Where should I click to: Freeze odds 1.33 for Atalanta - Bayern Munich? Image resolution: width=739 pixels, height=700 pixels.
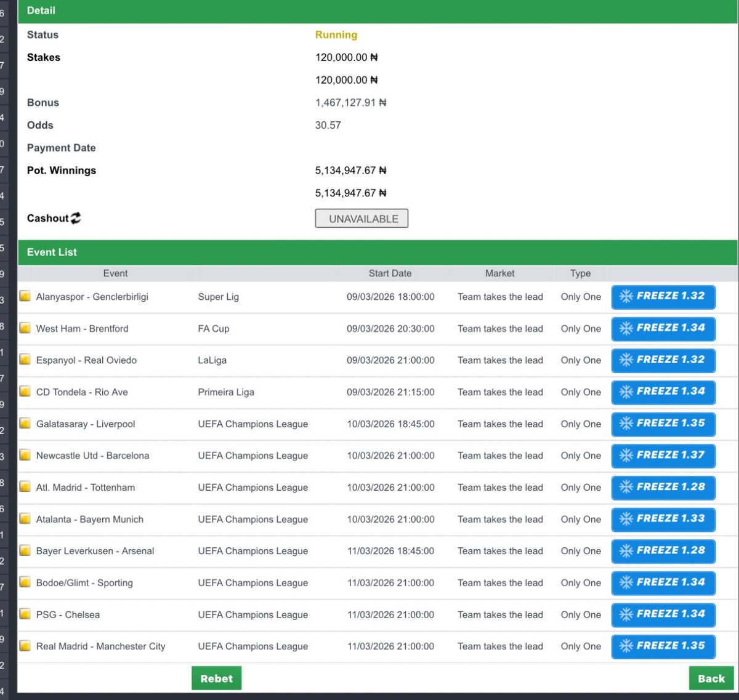[663, 520]
